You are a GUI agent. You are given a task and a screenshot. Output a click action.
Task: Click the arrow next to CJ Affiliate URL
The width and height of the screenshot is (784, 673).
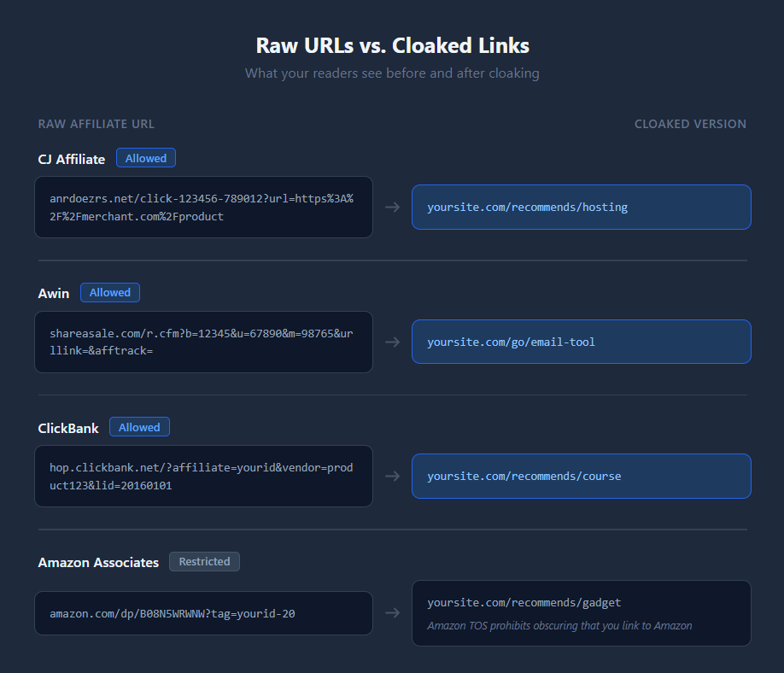(x=392, y=207)
